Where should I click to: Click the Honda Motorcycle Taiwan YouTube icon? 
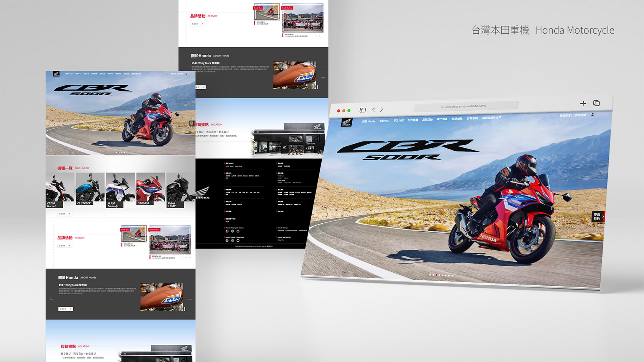[238, 231]
